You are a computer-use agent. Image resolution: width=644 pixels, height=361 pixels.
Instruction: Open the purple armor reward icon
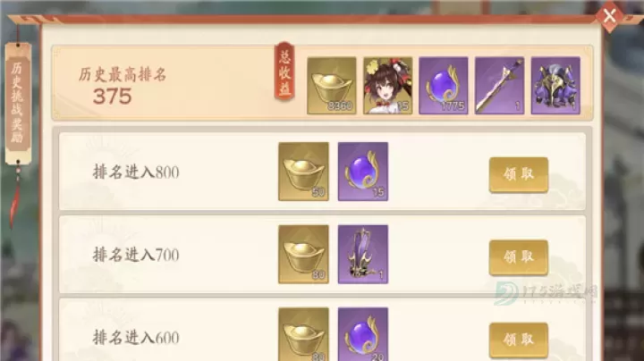[555, 85]
